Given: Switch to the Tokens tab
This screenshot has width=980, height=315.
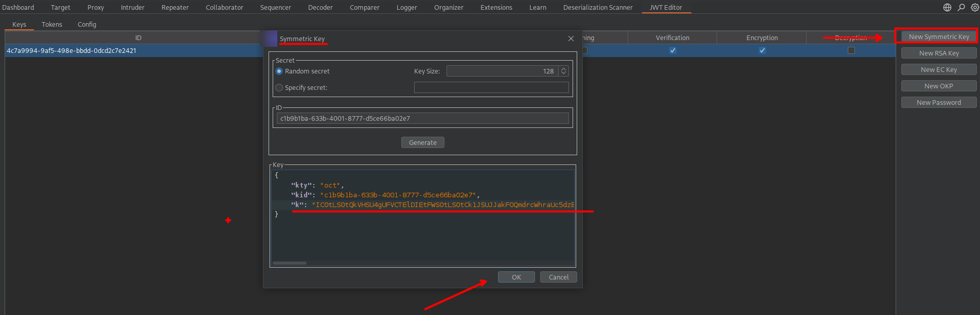Looking at the screenshot, I should point(52,24).
